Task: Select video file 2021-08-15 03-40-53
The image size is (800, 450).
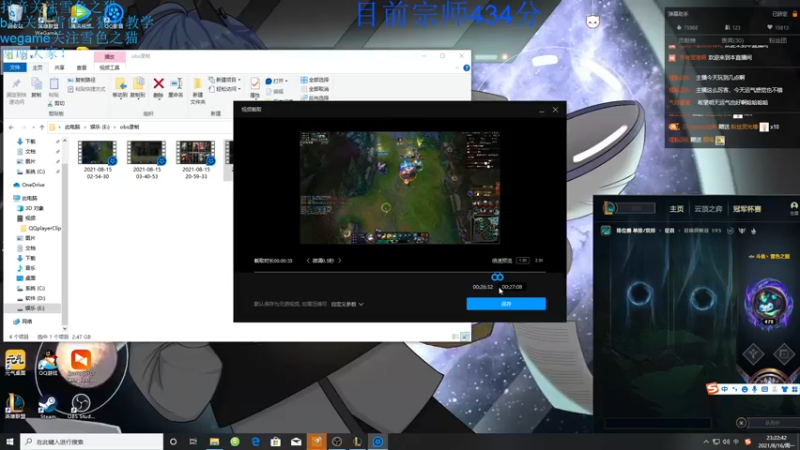Action: point(146,160)
